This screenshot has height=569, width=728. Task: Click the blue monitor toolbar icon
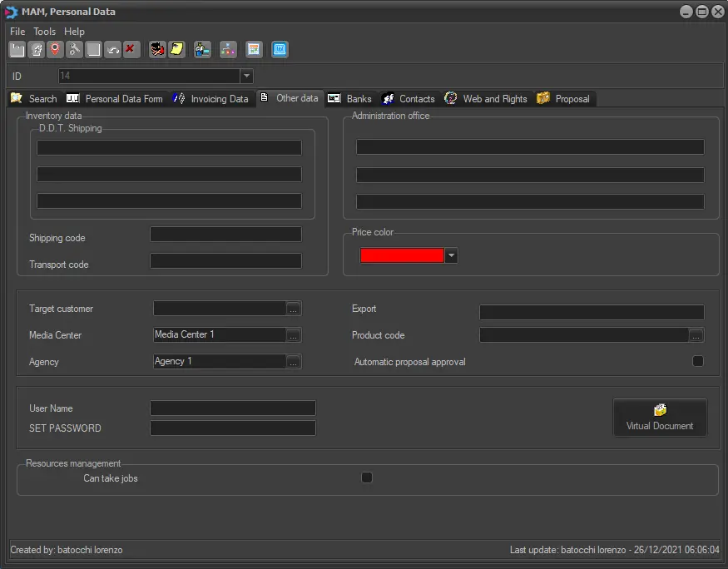(x=280, y=50)
